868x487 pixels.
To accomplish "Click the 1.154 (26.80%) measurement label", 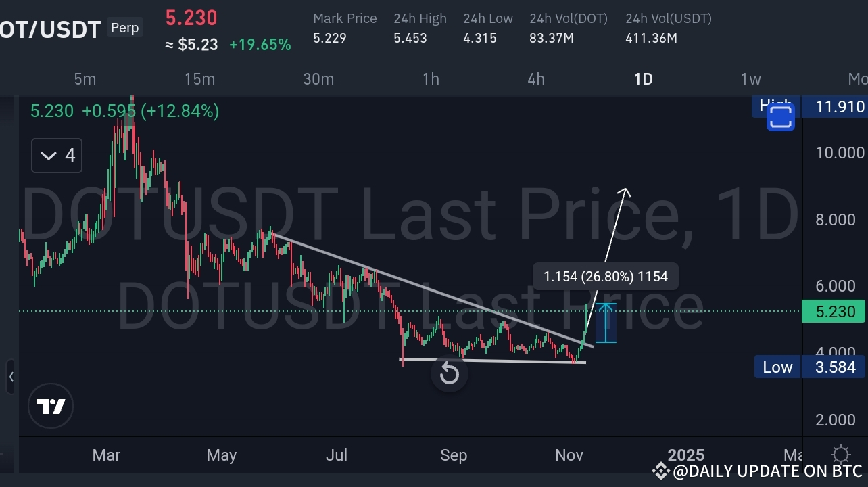I will [x=606, y=277].
